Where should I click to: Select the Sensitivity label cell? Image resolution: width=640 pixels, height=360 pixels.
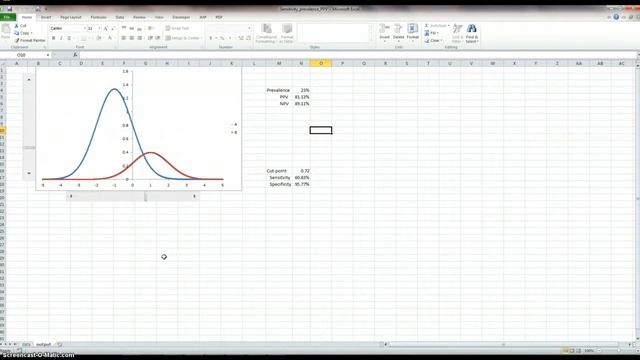click(280, 178)
